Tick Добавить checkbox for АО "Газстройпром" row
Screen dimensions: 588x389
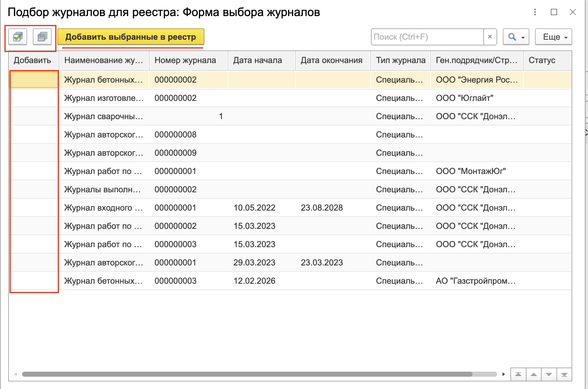click(x=34, y=281)
